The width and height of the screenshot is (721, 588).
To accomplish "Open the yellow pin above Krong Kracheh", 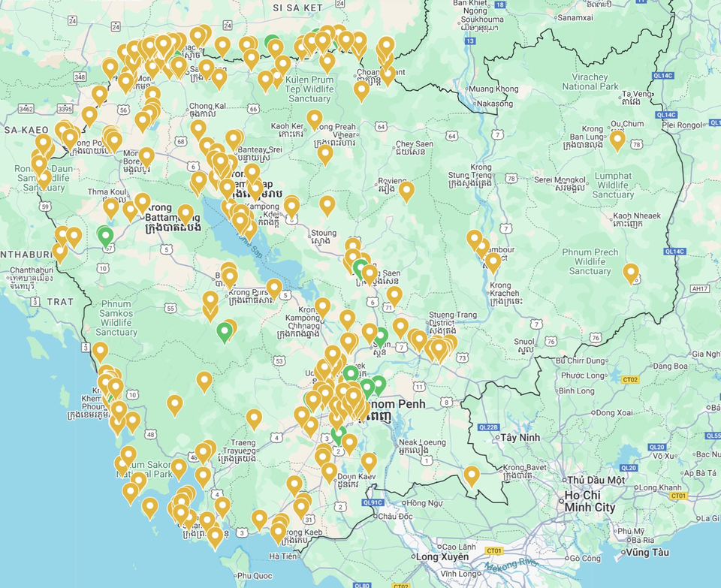I will 493,262.
